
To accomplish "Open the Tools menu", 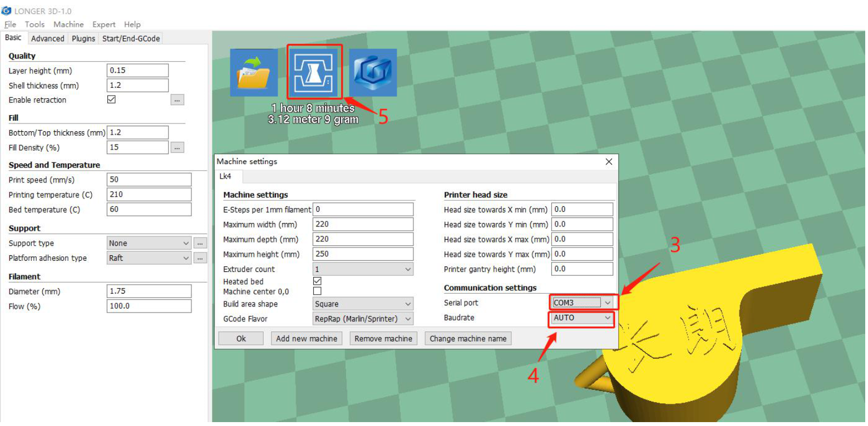I will click(34, 24).
